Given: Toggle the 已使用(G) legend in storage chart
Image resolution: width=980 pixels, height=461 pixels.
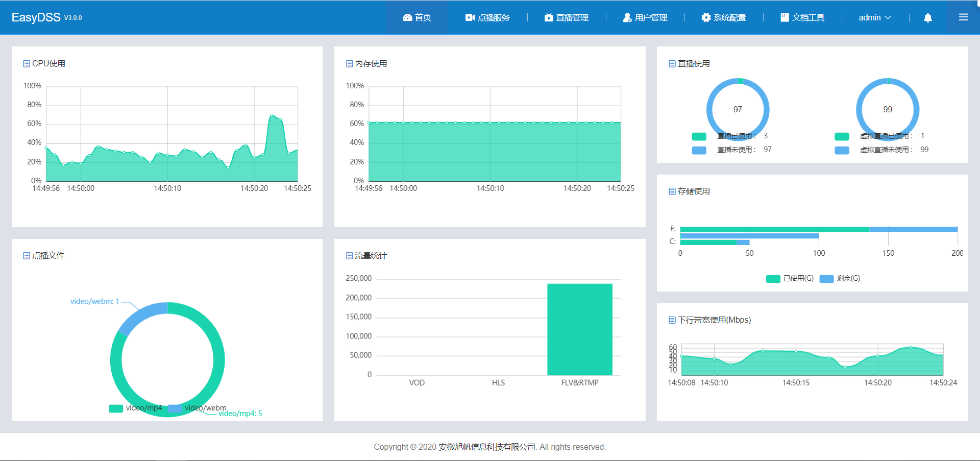Looking at the screenshot, I should tap(790, 278).
